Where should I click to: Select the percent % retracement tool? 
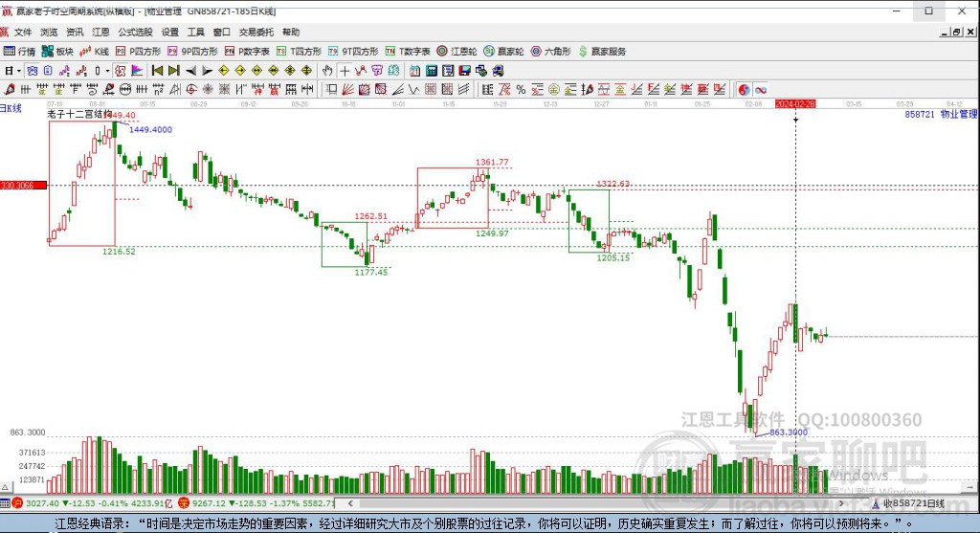click(521, 90)
